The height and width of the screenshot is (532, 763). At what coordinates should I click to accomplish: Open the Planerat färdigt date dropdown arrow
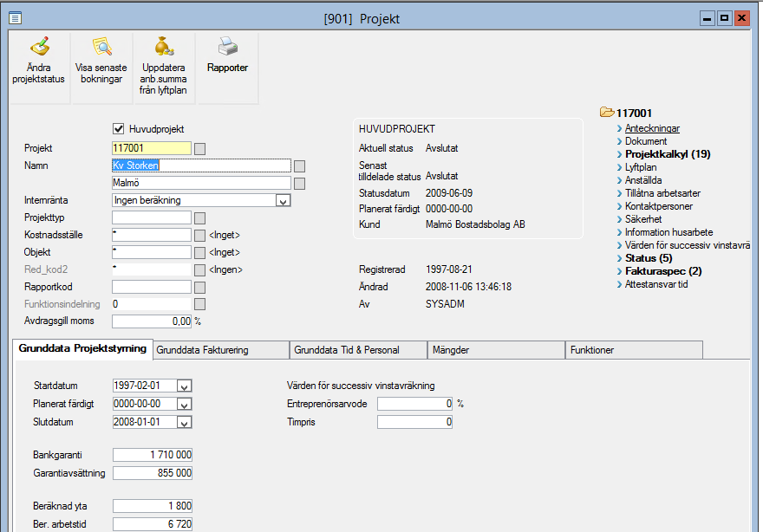click(184, 404)
